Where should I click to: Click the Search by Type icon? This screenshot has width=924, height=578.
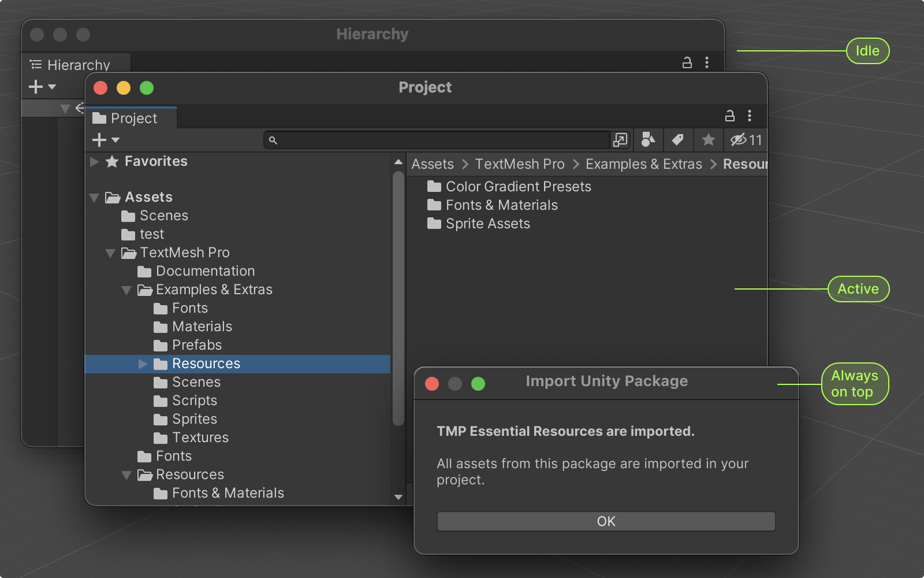[x=648, y=140]
